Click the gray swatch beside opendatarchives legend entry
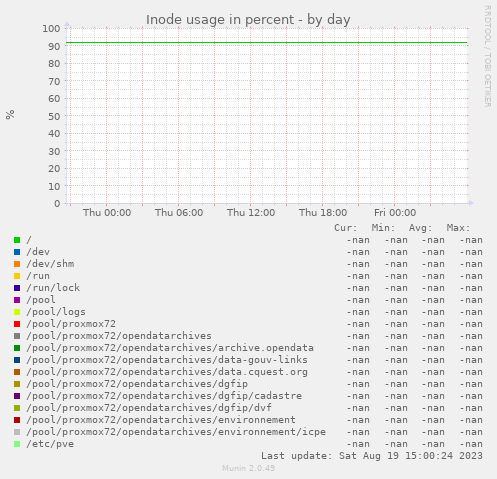This screenshot has height=479, width=497. (x=17, y=336)
